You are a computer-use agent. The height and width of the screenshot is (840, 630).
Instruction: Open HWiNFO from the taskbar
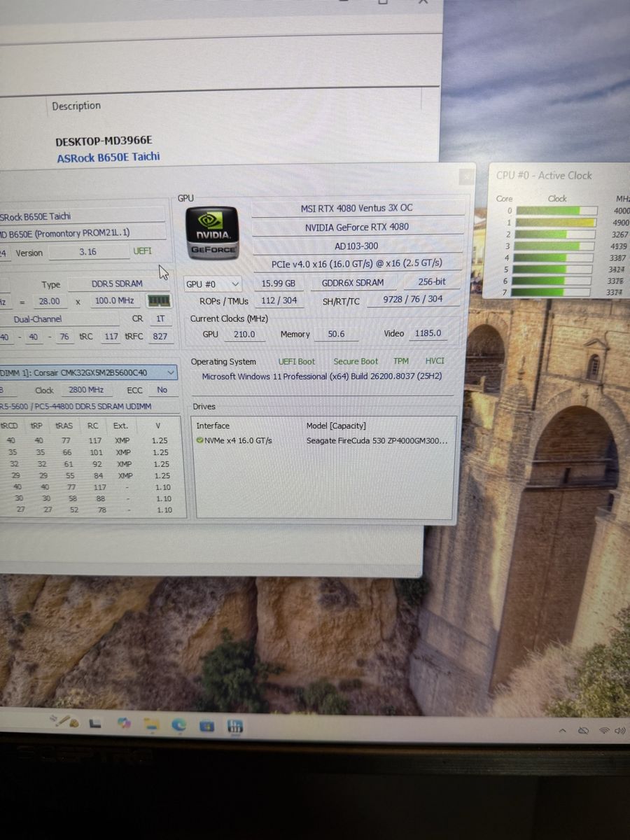point(234,727)
